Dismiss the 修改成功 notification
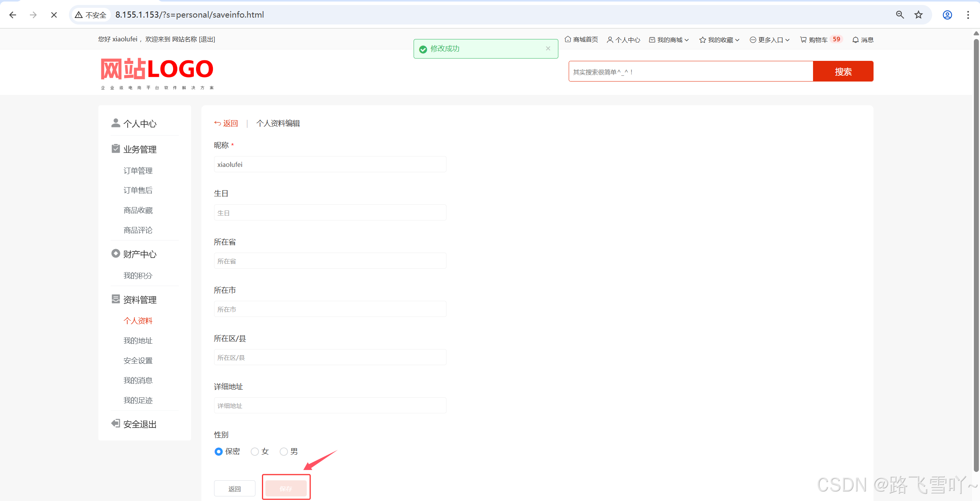The height and width of the screenshot is (501, 980). 548,48
